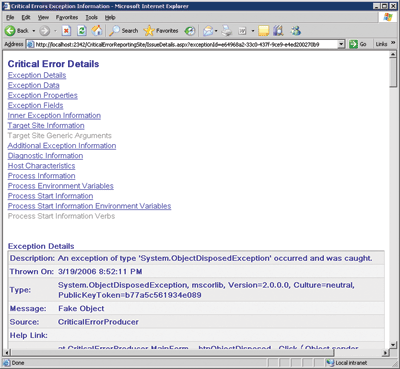This screenshot has height=369, width=400.
Task: Open the Tools menu
Action: pyautogui.click(x=91, y=17)
